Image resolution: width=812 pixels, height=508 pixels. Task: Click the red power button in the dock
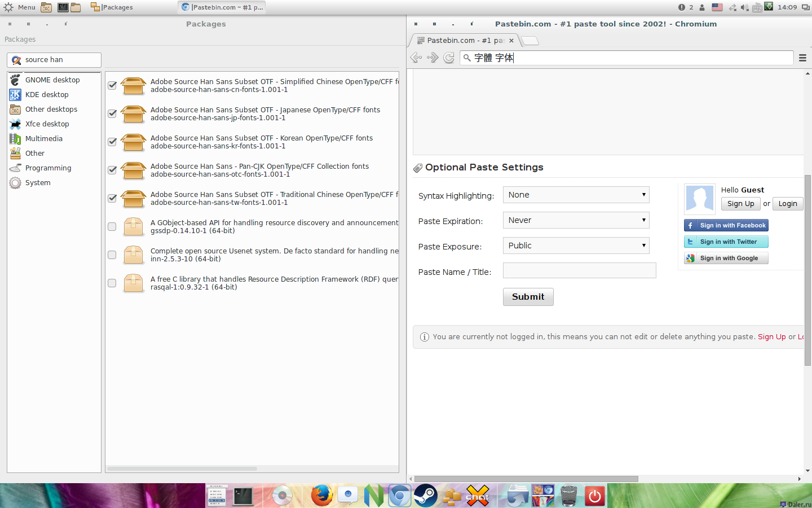(x=594, y=496)
